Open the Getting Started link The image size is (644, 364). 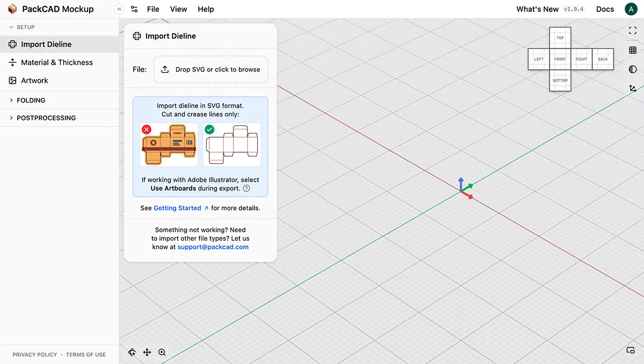point(181,208)
